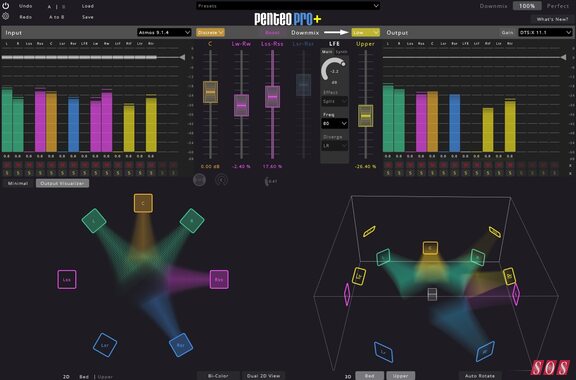Click the LFE gain knob
Viewport: 576px width, 380px height.
(334, 70)
